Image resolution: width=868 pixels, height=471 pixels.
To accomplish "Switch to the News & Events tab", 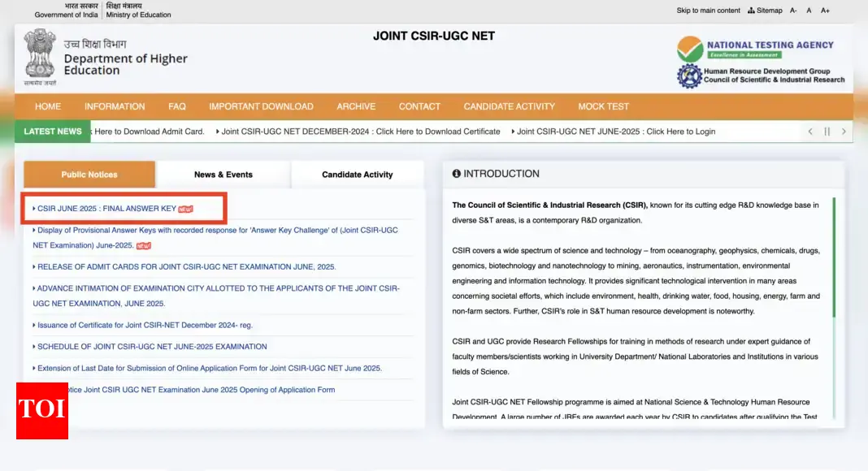I will (223, 175).
